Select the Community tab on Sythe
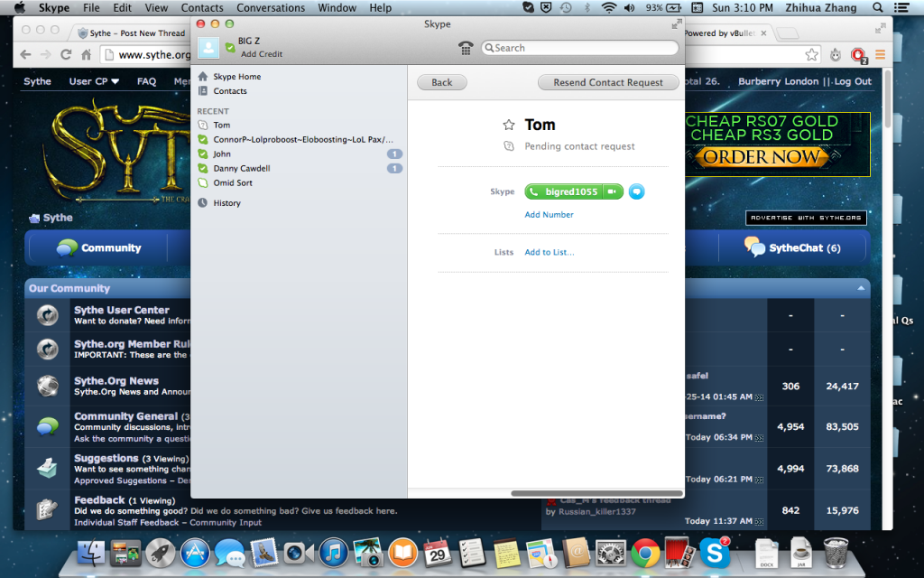 98,247
